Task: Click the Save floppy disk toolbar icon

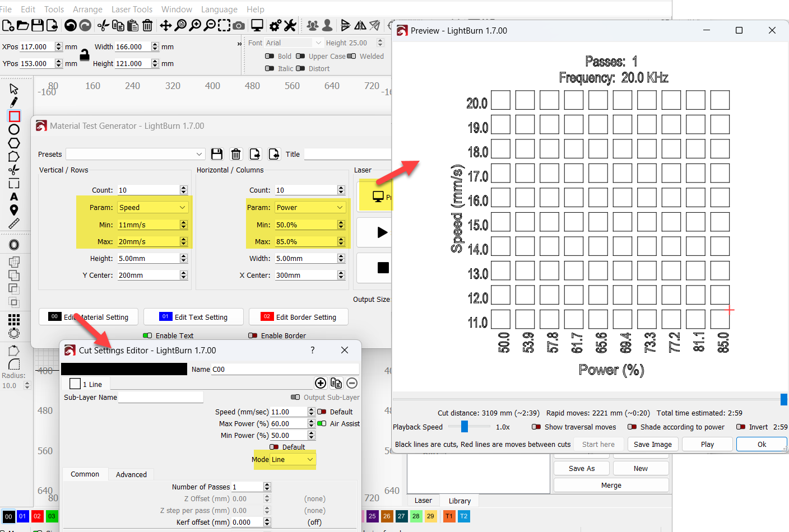Action: pos(38,25)
